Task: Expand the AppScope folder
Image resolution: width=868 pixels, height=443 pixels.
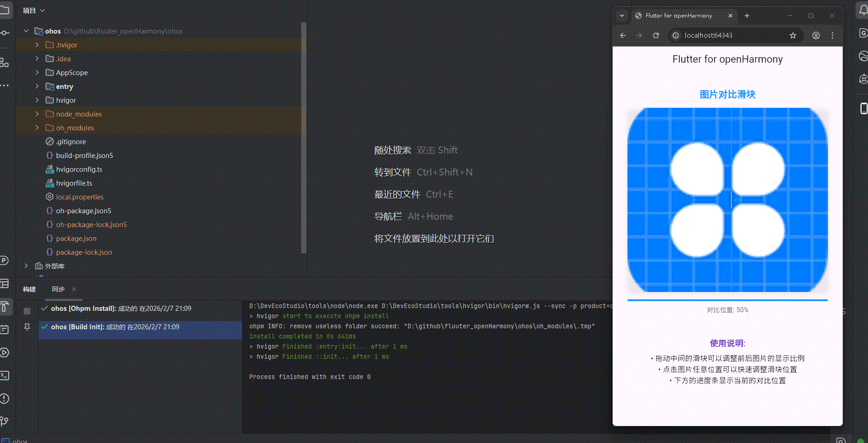Action: click(37, 73)
